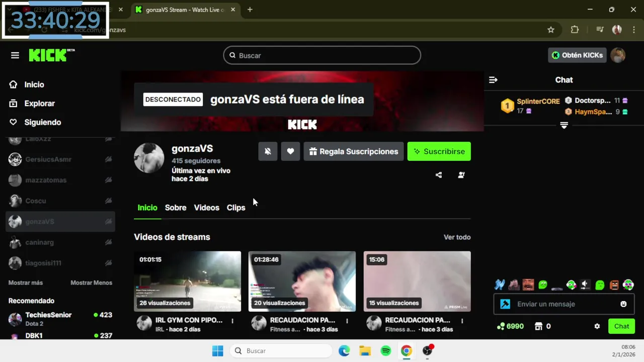Expand followed list with Mostrar más
The image size is (644, 362).
[x=26, y=283]
